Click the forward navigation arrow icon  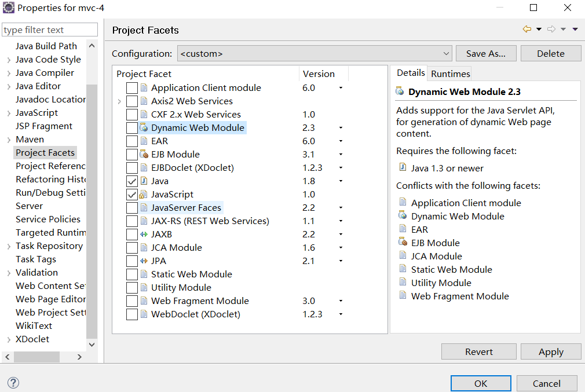tap(551, 30)
